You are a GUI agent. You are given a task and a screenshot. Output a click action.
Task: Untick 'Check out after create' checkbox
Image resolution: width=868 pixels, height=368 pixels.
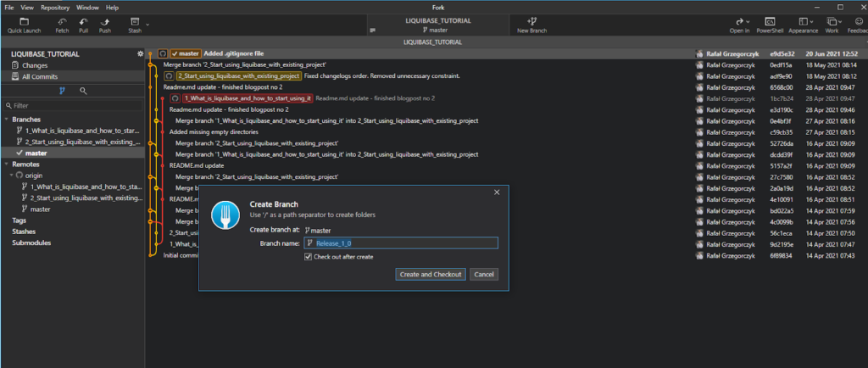click(x=308, y=257)
